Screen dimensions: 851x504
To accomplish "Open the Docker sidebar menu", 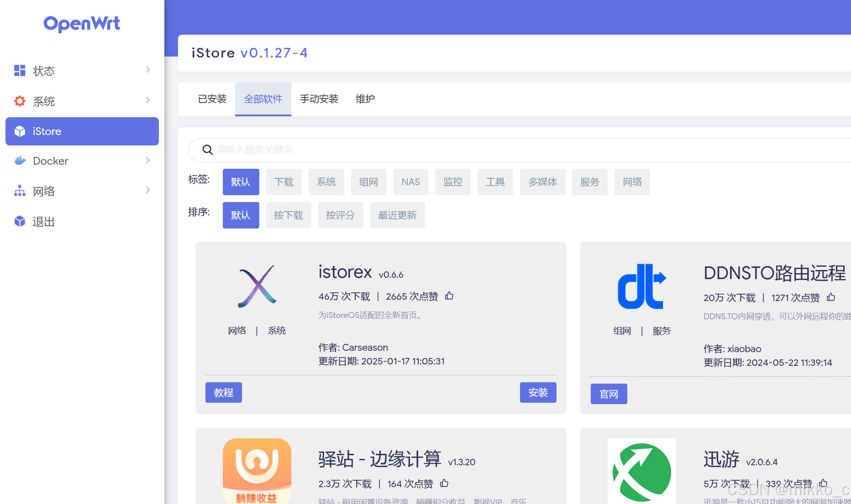I will click(x=82, y=161).
